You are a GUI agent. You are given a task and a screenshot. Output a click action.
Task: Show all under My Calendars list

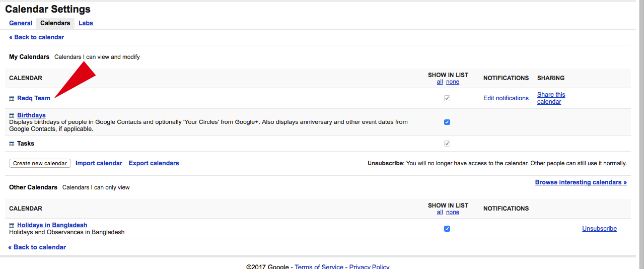[440, 82]
